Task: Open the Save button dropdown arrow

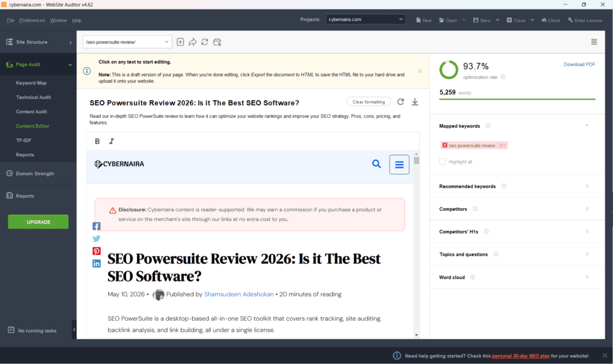Action: pos(497,20)
